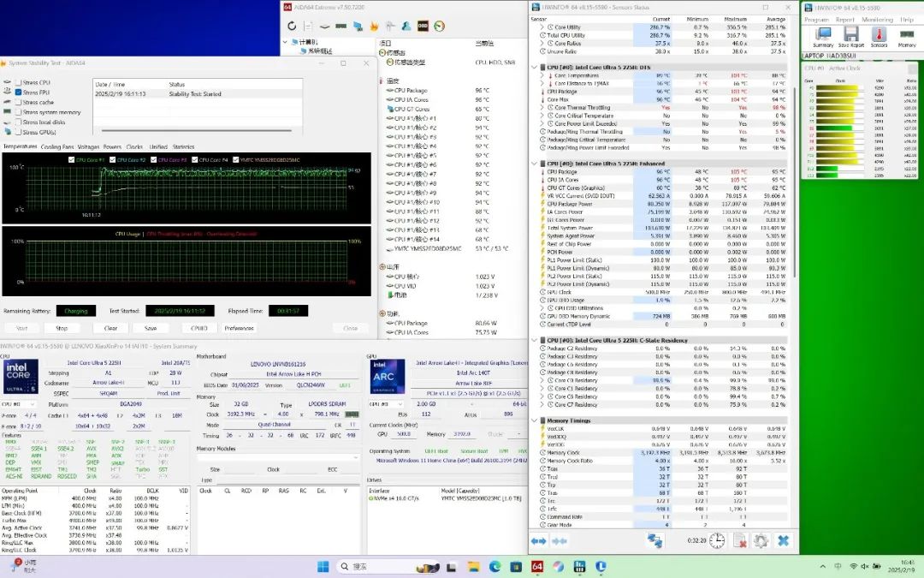This screenshot has width=924, height=578.
Task: Click the log file with red X icon
Action: point(740,540)
